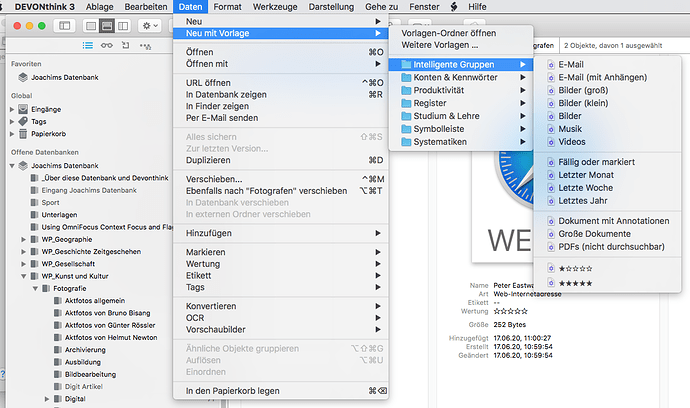The image size is (690, 408).
Task: Select the widescreen view layout icon
Action: 107,26
